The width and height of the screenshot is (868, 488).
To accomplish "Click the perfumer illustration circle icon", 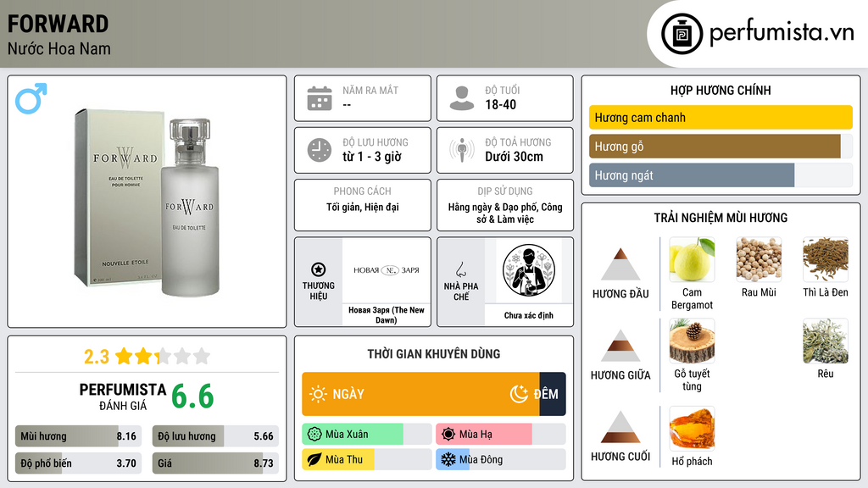I will pos(529,271).
